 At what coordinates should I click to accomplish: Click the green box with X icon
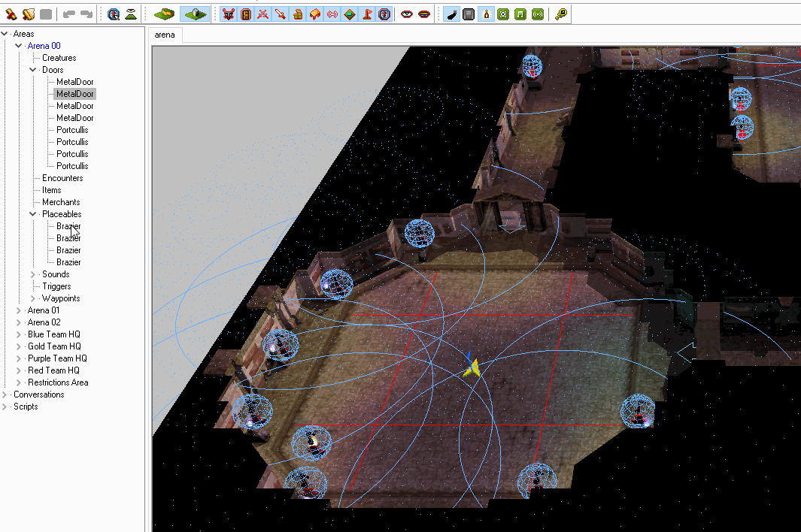pyautogui.click(x=503, y=14)
